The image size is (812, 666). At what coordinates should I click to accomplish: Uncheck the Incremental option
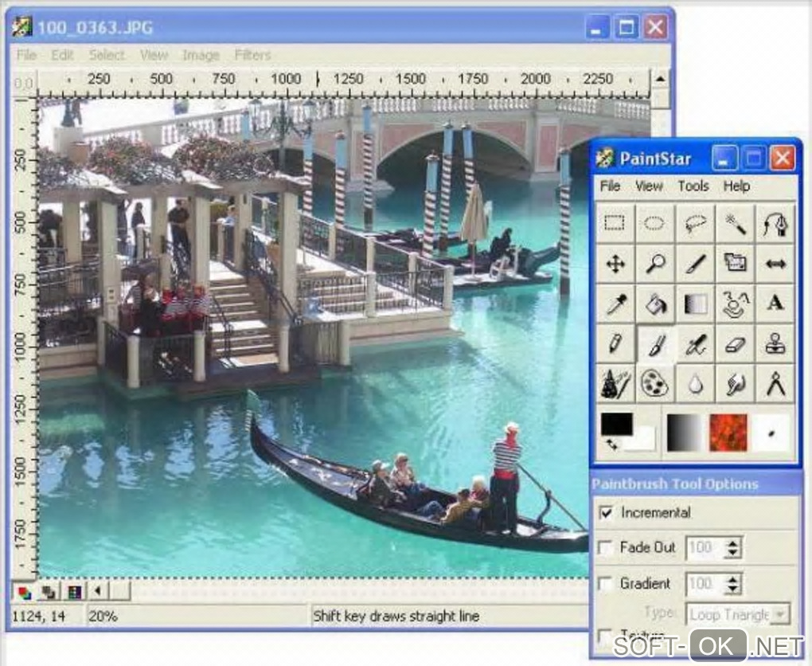tap(605, 512)
